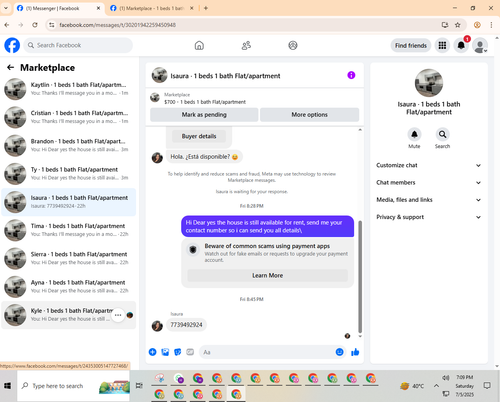The width and height of the screenshot is (500, 402).
Task: Open the Home feed icon
Action: click(199, 45)
